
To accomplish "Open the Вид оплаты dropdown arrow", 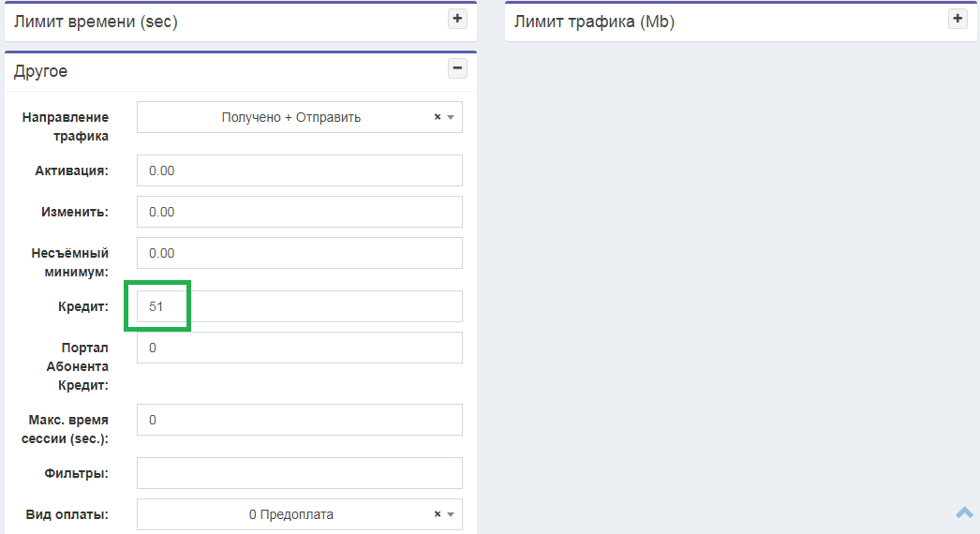I will (451, 514).
